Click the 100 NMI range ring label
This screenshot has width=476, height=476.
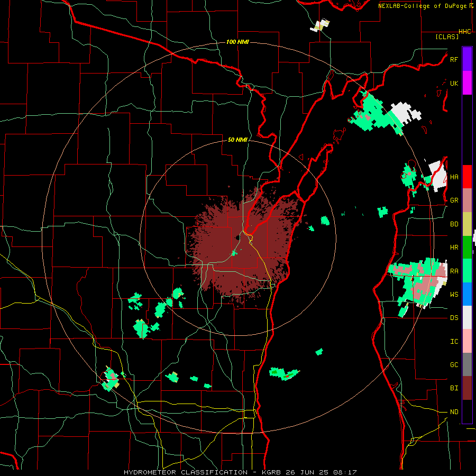point(237,42)
